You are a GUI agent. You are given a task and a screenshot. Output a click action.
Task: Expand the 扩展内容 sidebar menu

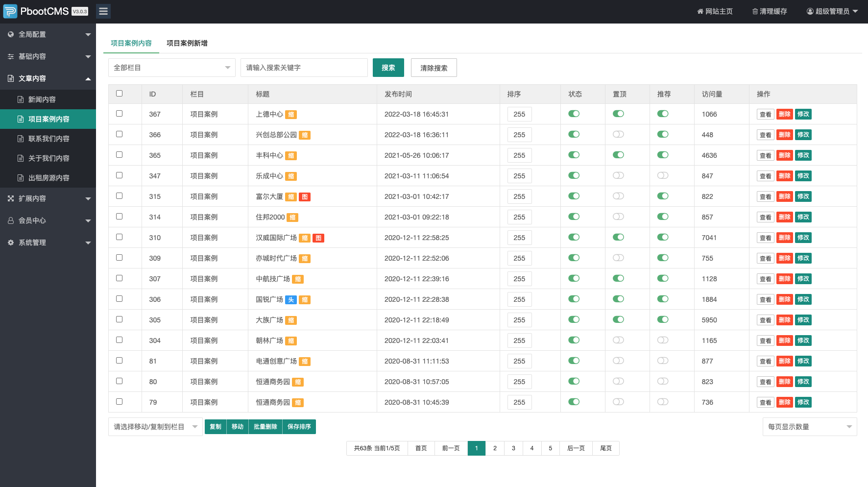[x=48, y=198]
